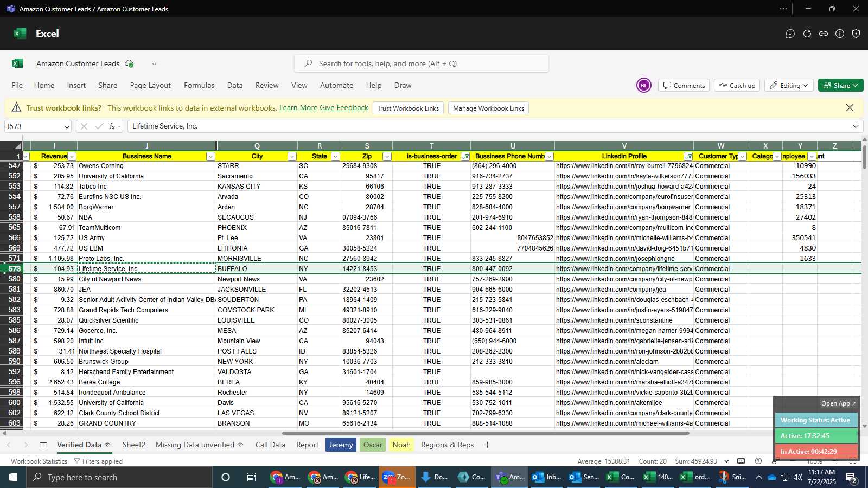868x488 pixels.
Task: Switch to the Jeremy sheet tab
Action: [x=341, y=445]
